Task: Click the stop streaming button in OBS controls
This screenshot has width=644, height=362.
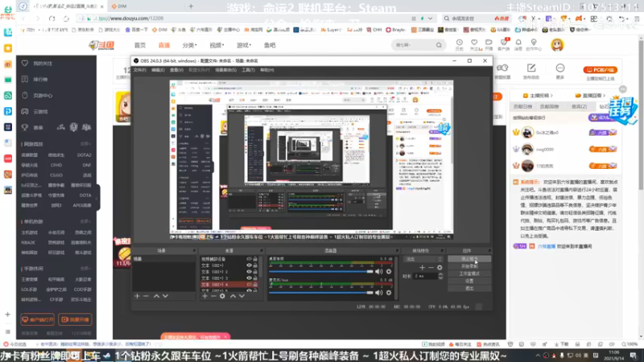Action: coord(469,259)
